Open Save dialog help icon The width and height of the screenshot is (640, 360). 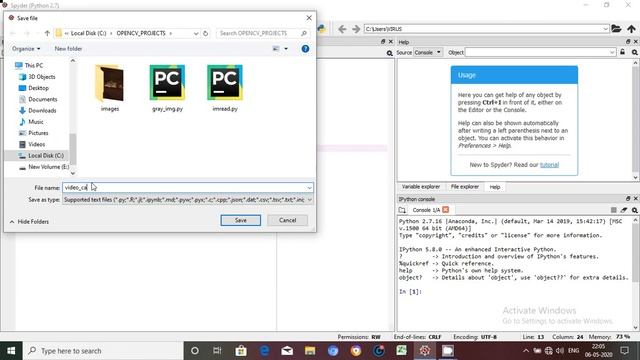pos(305,49)
